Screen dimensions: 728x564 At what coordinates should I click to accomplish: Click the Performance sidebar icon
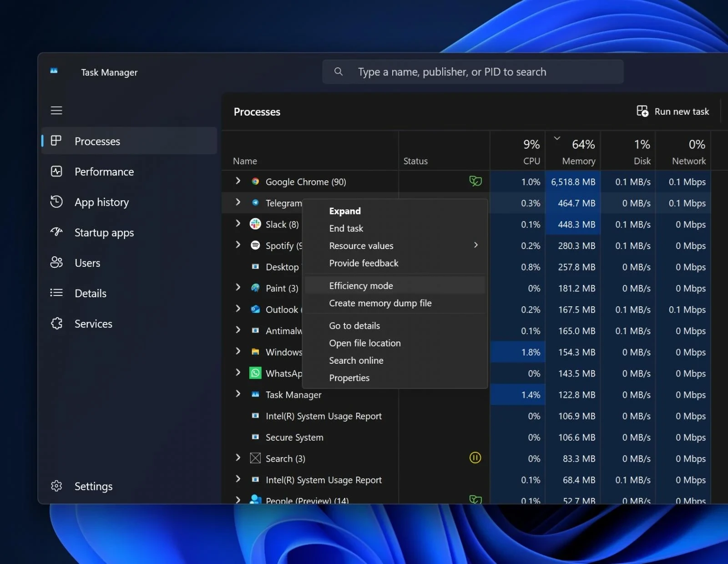[x=56, y=172]
